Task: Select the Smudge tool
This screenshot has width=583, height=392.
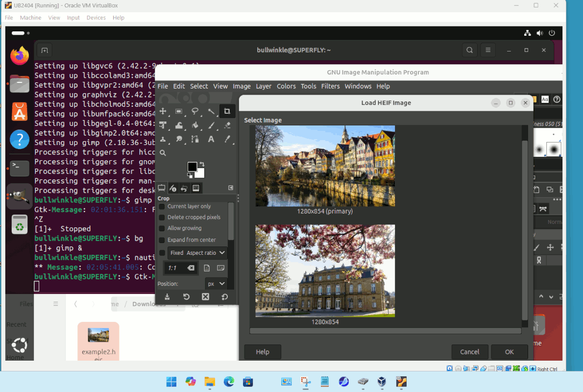Action: click(179, 139)
